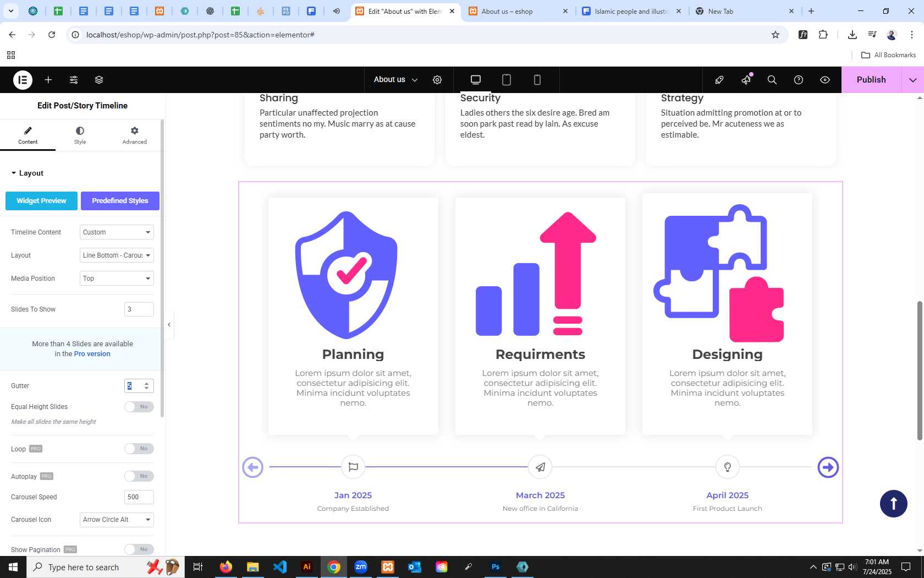The image size is (924, 578).
Task: Click the Gutter stepper arrows
Action: 146,386
